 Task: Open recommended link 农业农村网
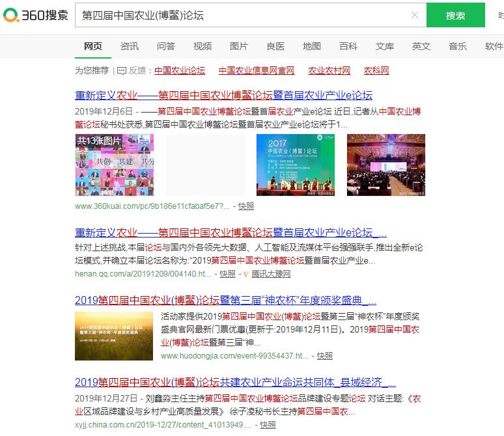329,70
